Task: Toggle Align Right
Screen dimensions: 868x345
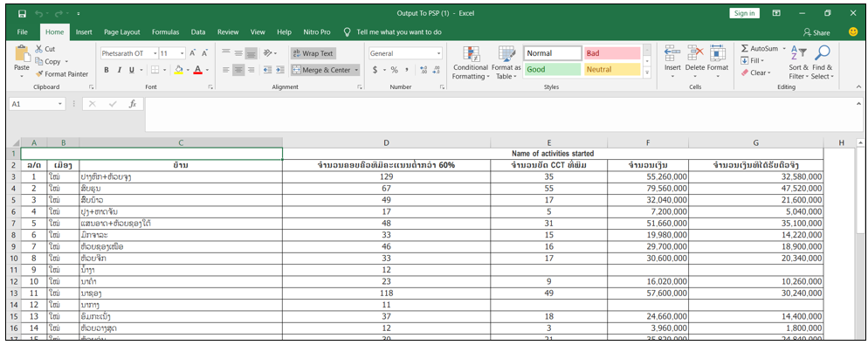Action: point(251,70)
